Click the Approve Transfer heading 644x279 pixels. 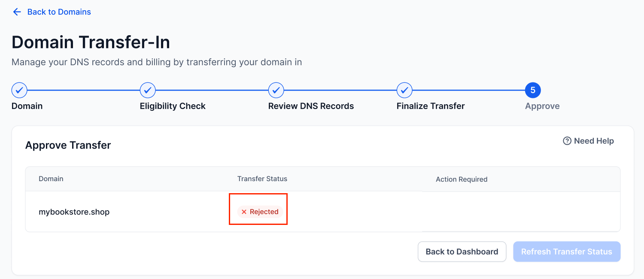(x=68, y=146)
